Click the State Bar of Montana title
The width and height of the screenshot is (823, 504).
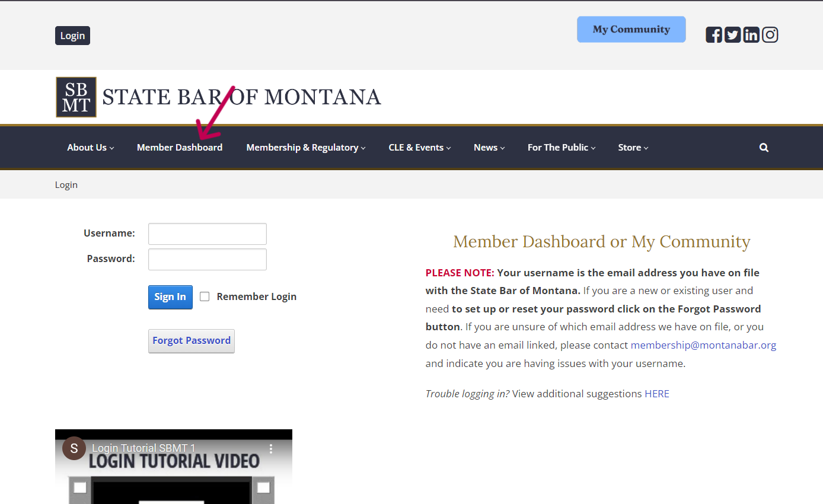point(241,97)
